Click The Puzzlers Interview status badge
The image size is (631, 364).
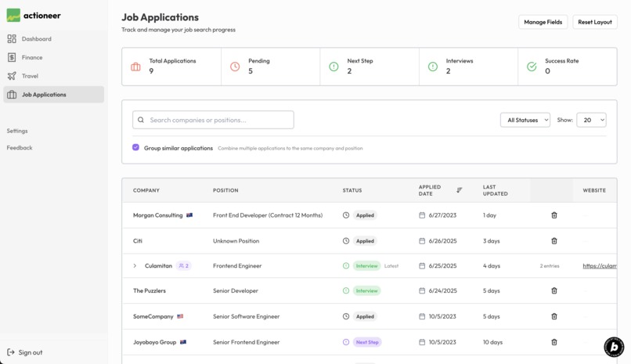point(366,290)
